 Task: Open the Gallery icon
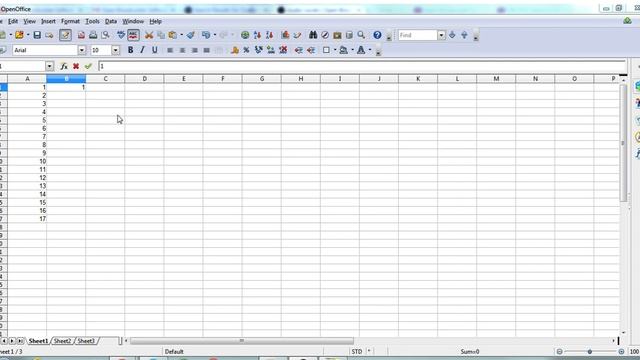337,35
